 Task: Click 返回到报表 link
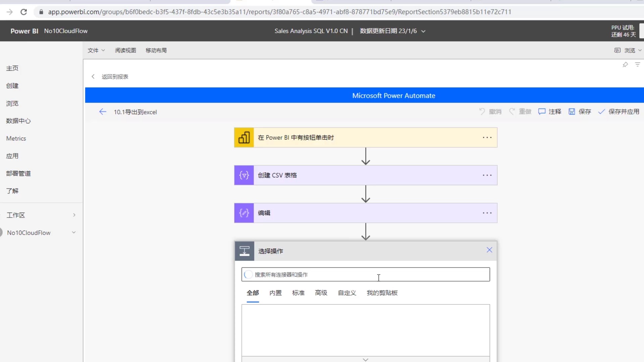115,77
